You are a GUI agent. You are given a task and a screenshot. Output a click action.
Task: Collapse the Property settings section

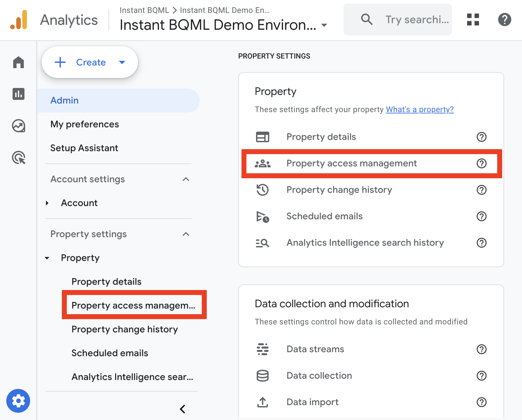tap(186, 234)
